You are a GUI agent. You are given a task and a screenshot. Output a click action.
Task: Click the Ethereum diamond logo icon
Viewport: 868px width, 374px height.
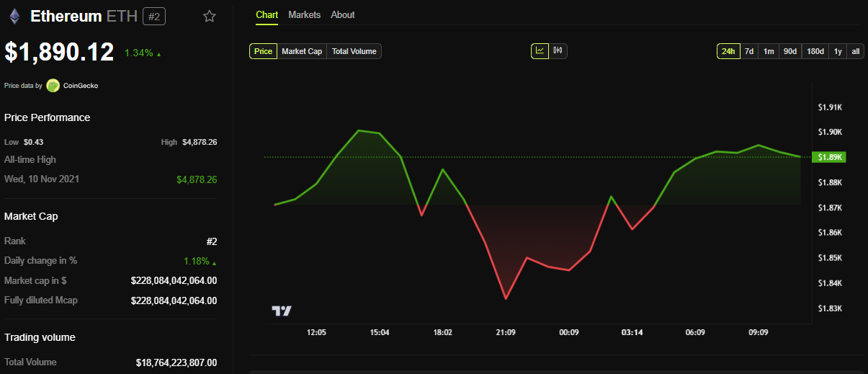click(x=14, y=16)
